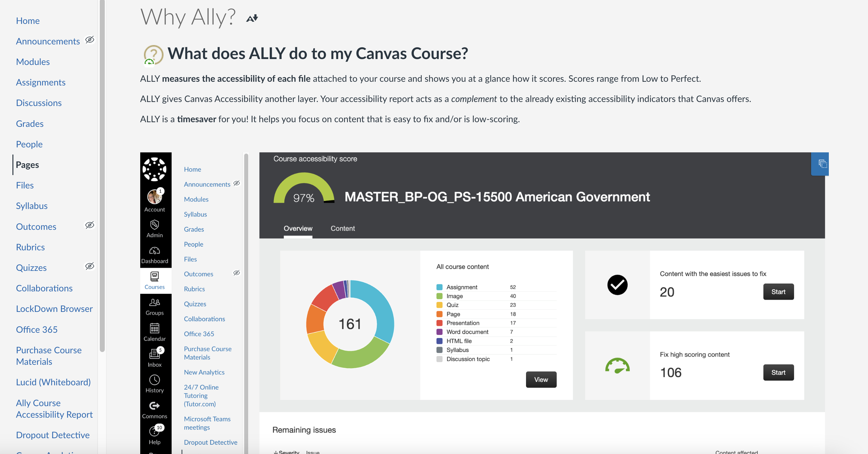Viewport: 868px width, 454px height.
Task: Click the left course navigation scrollbar
Action: (102, 174)
